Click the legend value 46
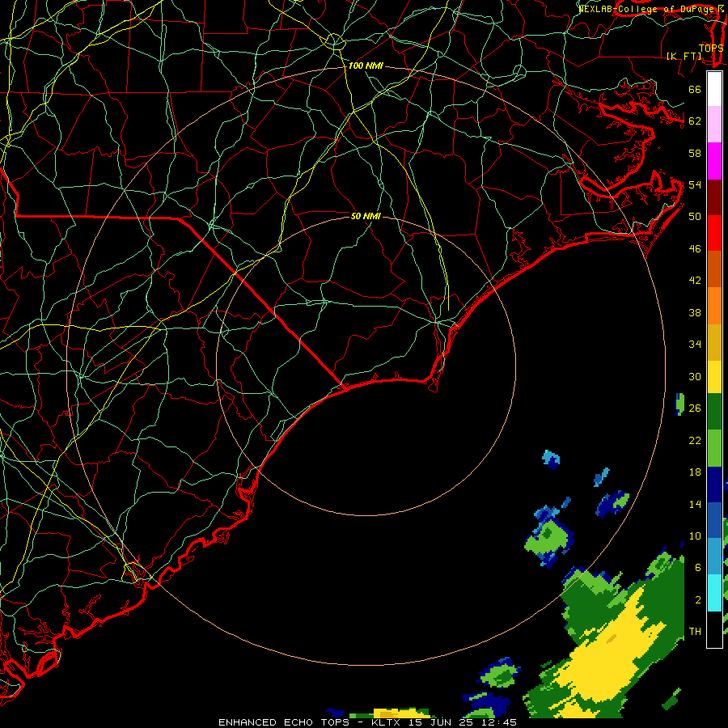The image size is (728, 728). pyautogui.click(x=695, y=249)
